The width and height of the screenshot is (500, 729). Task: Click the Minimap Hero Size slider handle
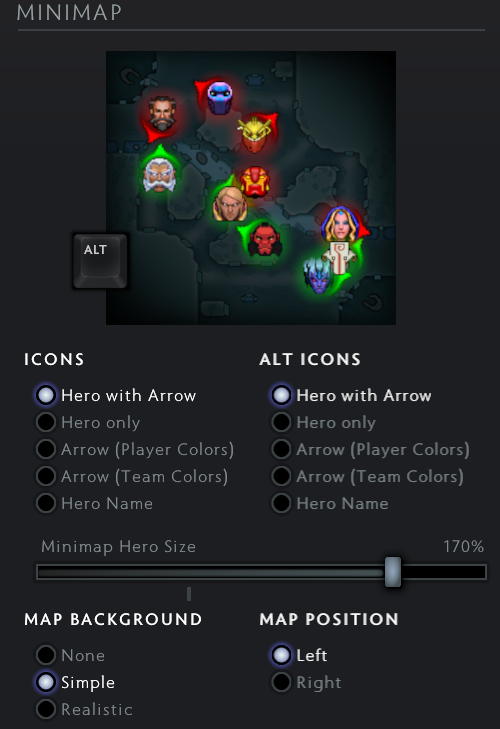[393, 572]
